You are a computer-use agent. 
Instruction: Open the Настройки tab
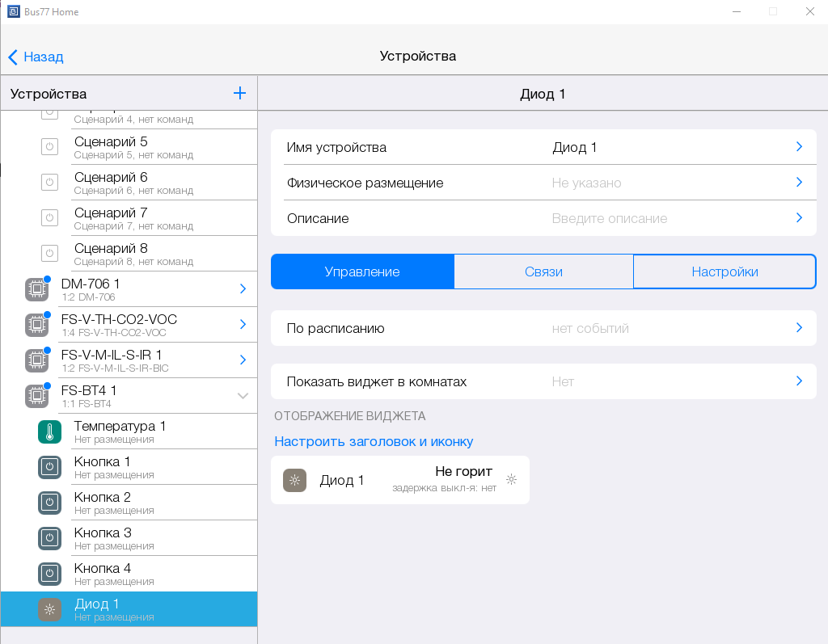(x=724, y=271)
